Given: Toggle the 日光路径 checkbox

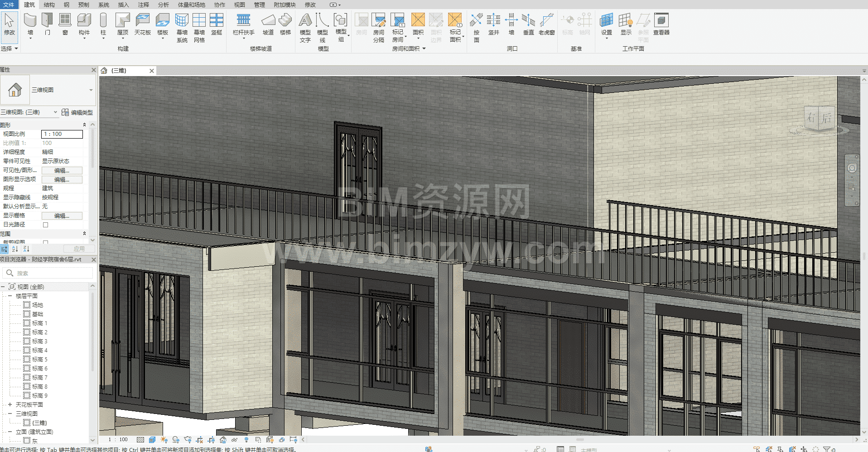Looking at the screenshot, I should click(45, 225).
